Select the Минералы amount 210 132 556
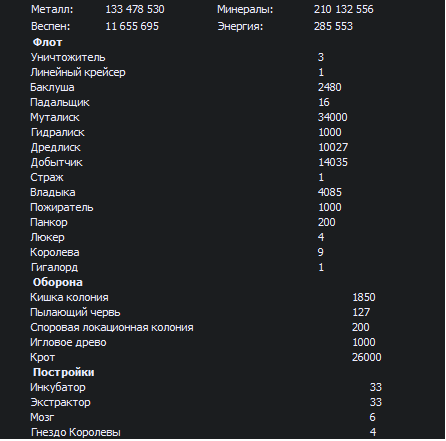Viewport: 446px width, 441px height. (343, 9)
